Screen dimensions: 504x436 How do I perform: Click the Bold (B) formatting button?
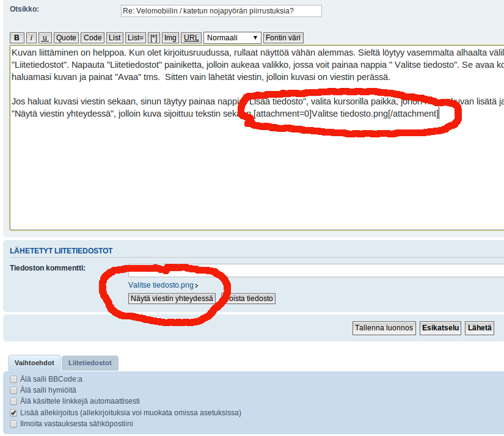tap(17, 38)
